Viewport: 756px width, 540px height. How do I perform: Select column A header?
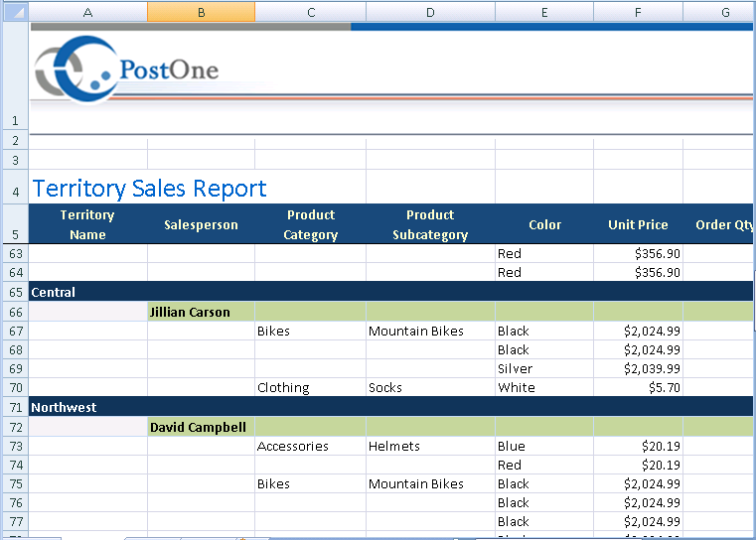[87, 12]
